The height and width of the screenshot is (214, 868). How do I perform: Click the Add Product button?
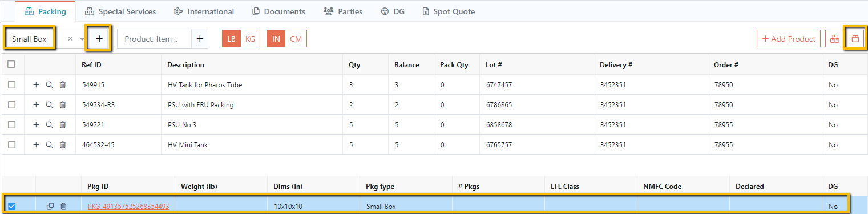(x=789, y=39)
